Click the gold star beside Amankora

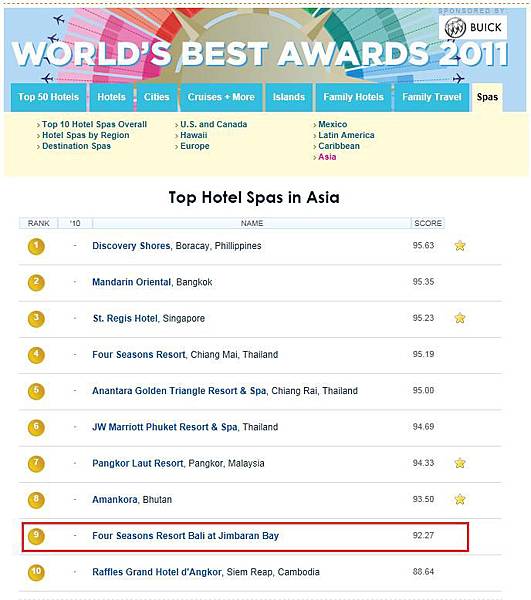click(x=460, y=499)
